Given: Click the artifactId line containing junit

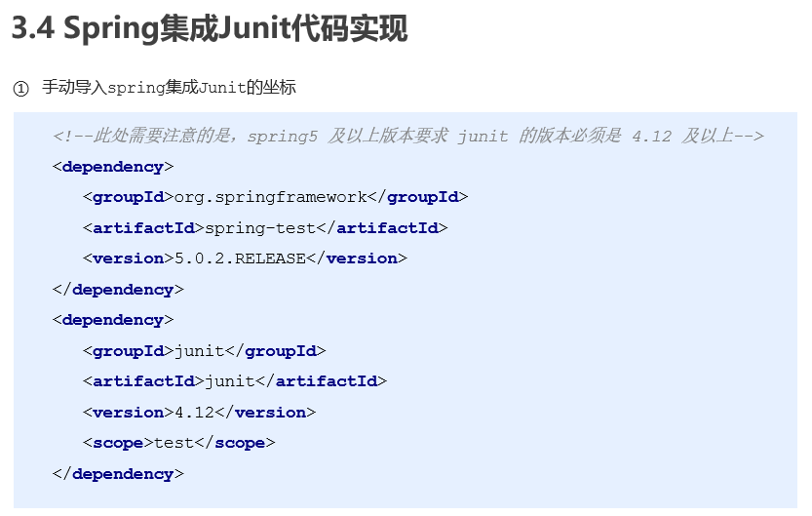Looking at the screenshot, I should pyautogui.click(x=235, y=381).
